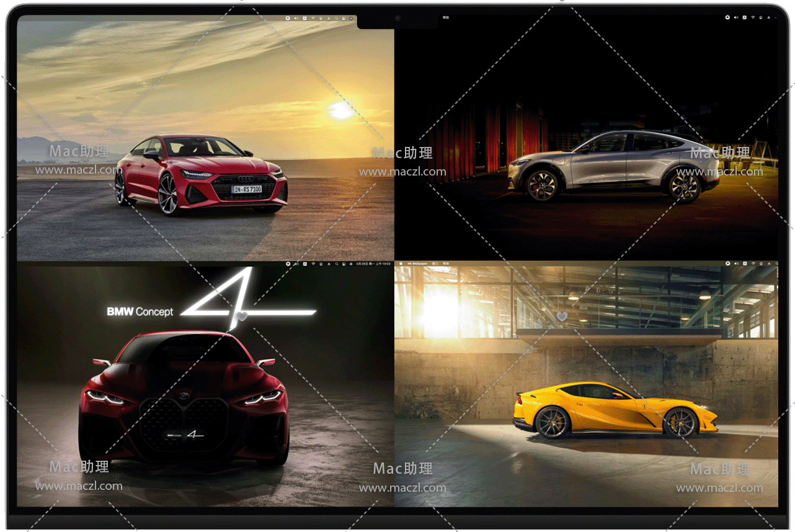Click the input source icon above the Mustang wallpaper

(x=744, y=17)
